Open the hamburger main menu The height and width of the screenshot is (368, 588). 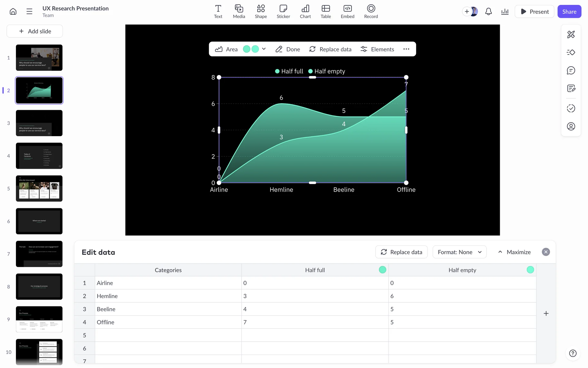coord(29,12)
